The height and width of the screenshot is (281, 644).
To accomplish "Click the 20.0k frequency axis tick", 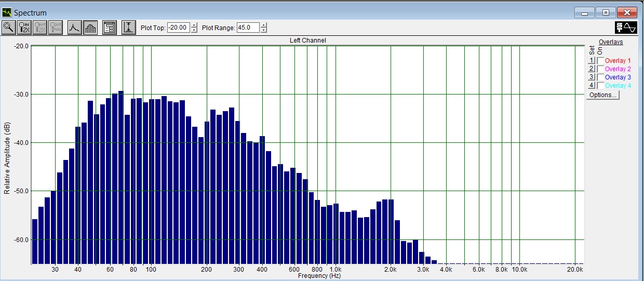I will coord(574,270).
